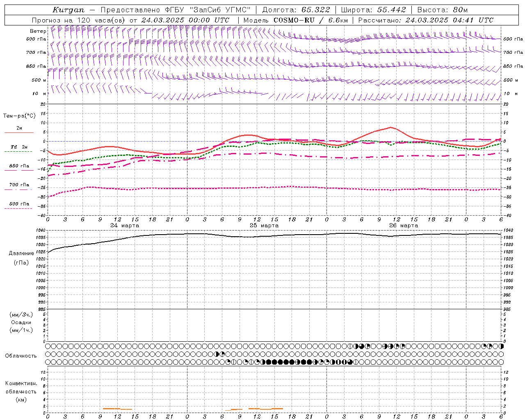This screenshot has height=420, width=525.
Task: Click the "Тем-ра(°C)" panel label
Action: tap(19, 116)
